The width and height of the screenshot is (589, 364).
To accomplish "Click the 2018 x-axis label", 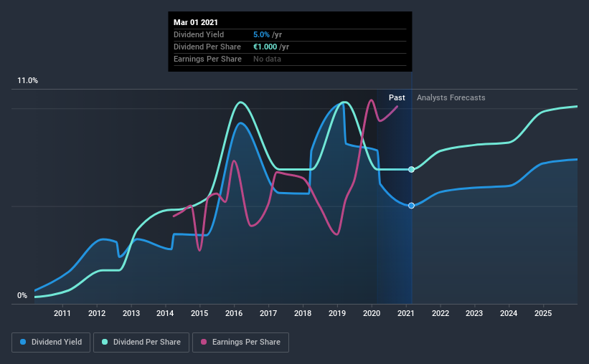I will click(303, 313).
